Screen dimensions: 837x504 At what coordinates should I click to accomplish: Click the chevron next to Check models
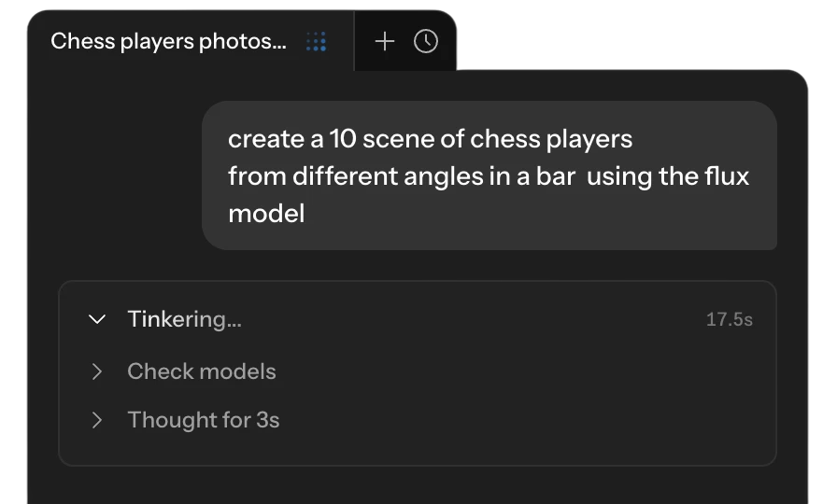(96, 371)
